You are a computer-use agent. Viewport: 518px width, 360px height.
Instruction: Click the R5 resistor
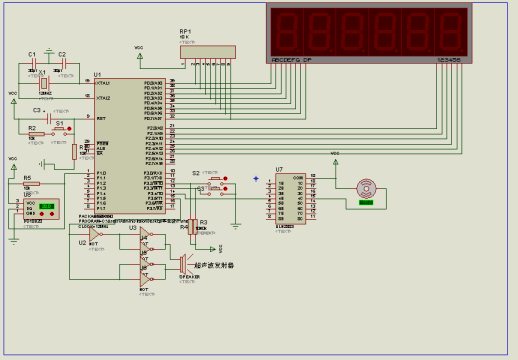pos(32,184)
